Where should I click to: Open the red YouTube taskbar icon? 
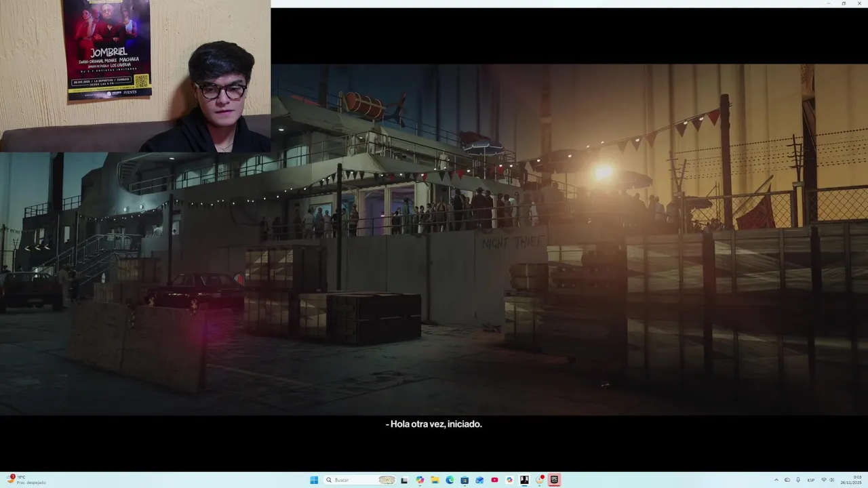494,480
